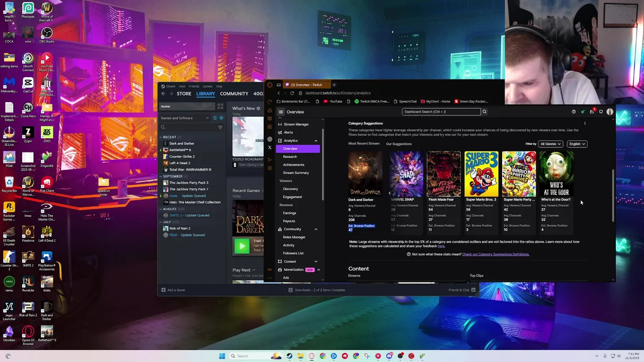
Task: Open OBS Studio desktop shortcut
Action: point(46,35)
